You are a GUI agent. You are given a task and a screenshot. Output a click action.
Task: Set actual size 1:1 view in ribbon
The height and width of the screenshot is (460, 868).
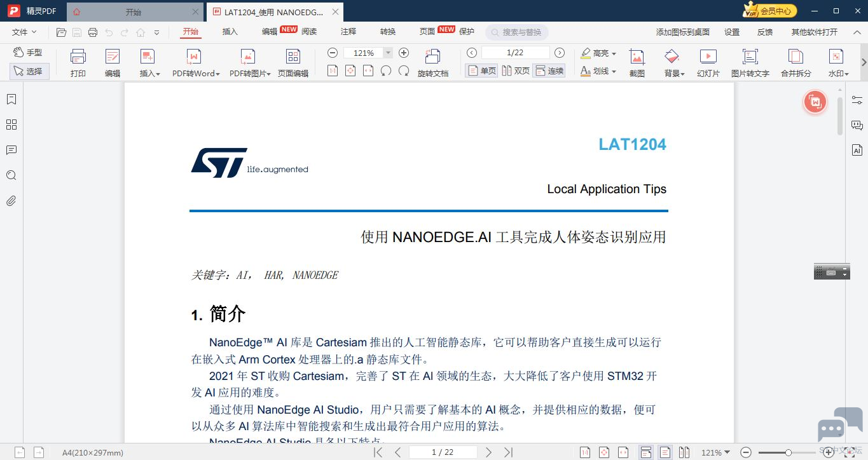coord(333,71)
